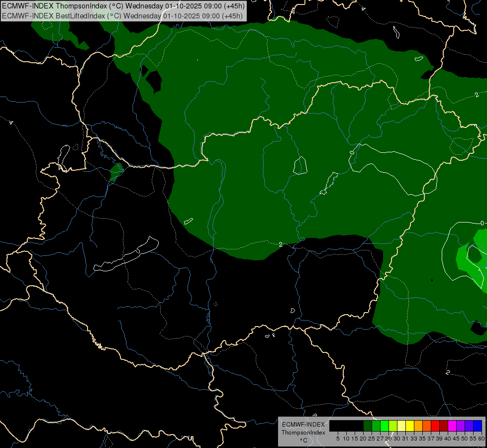Click the '0' contour label mid-map

click(x=352, y=152)
